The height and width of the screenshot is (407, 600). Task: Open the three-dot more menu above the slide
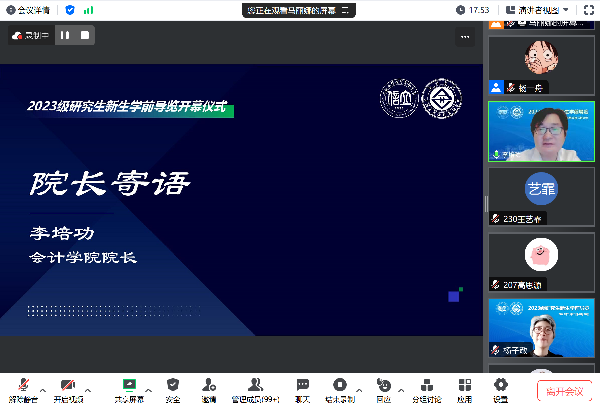coord(465,37)
